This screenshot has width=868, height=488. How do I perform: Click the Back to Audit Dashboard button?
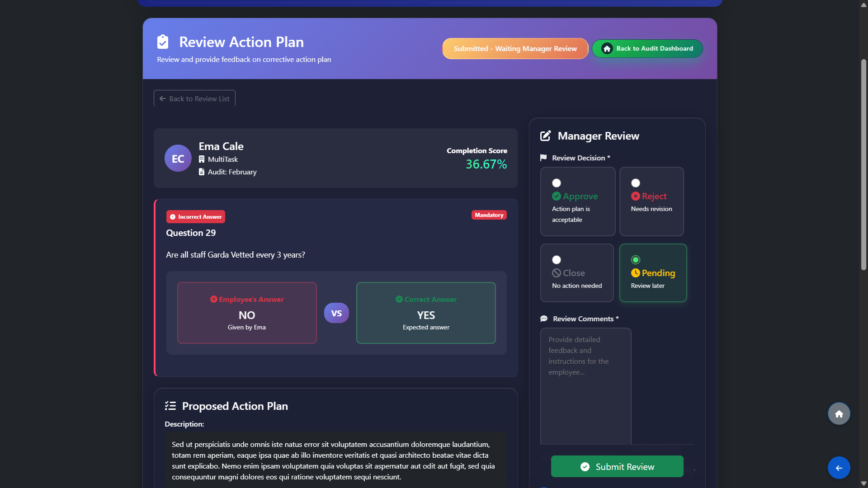click(x=647, y=48)
